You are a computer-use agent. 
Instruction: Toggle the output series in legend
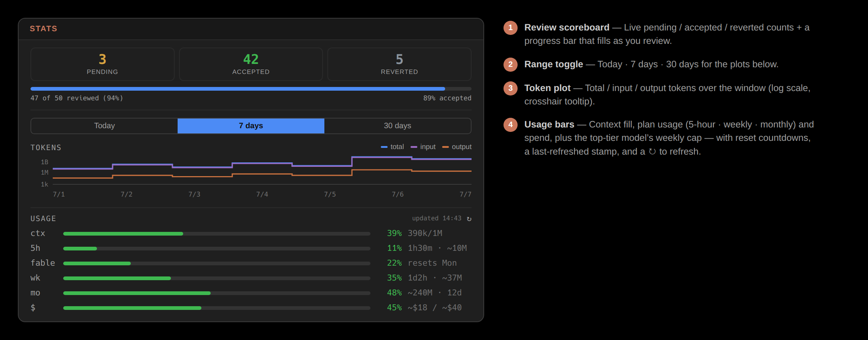tap(457, 147)
